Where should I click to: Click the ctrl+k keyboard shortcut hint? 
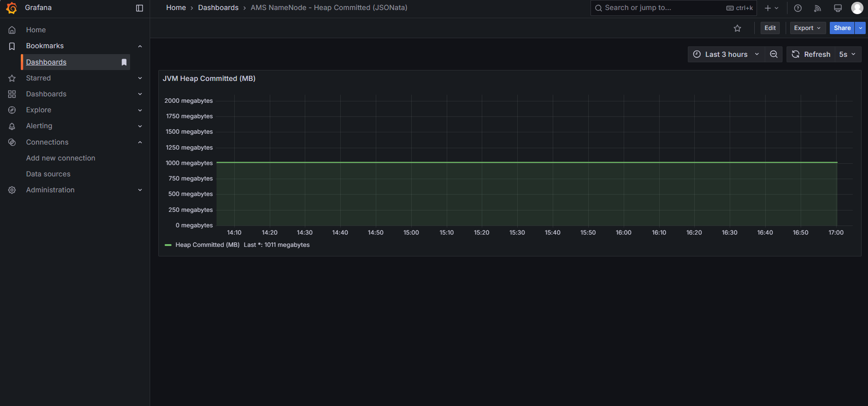740,8
